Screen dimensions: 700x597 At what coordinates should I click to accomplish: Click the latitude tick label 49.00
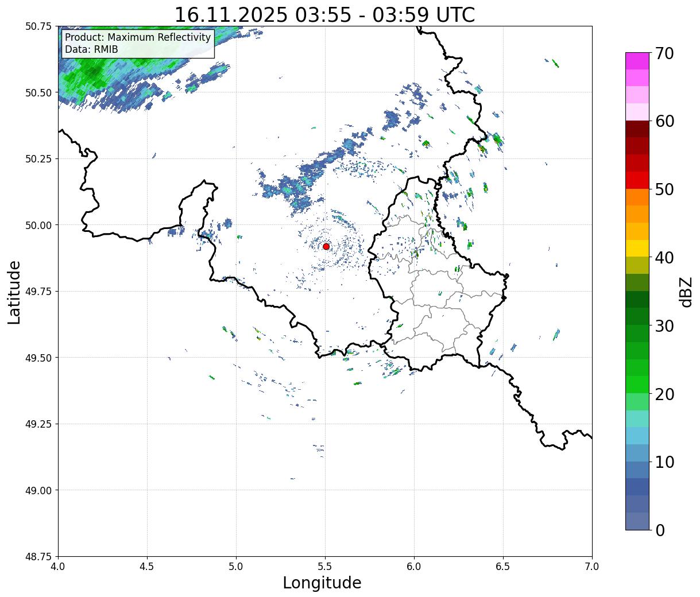coord(38,490)
